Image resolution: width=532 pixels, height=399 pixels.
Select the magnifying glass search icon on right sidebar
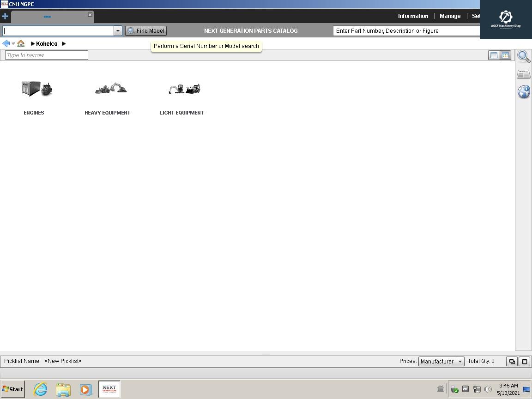coord(524,56)
